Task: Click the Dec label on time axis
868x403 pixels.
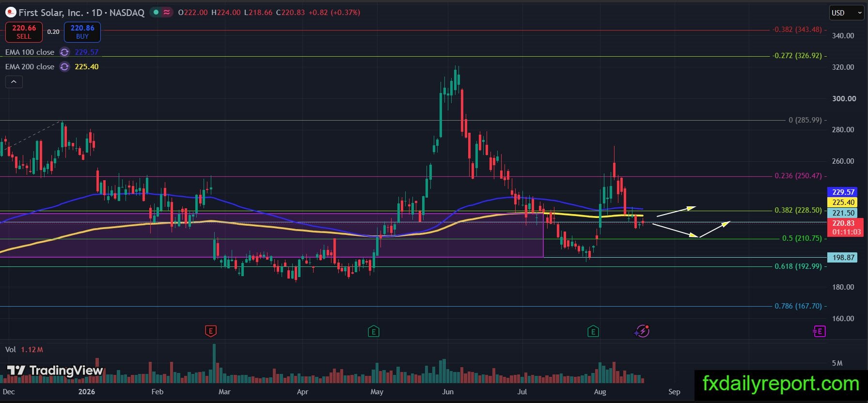Action: pos(9,392)
